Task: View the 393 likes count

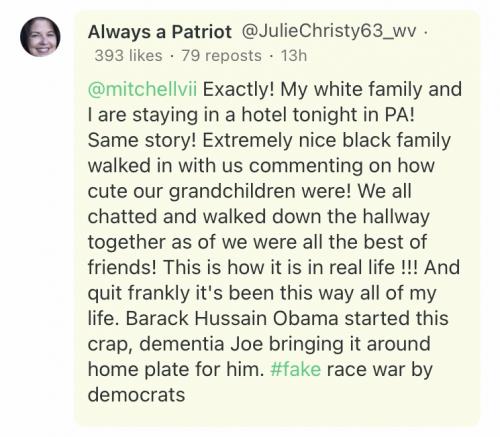Action: [128, 56]
